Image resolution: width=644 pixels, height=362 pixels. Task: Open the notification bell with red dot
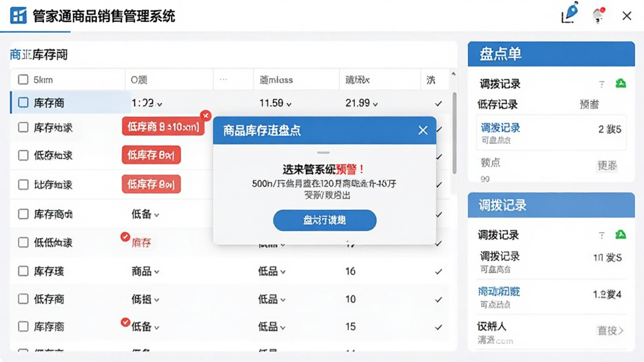pyautogui.click(x=599, y=16)
